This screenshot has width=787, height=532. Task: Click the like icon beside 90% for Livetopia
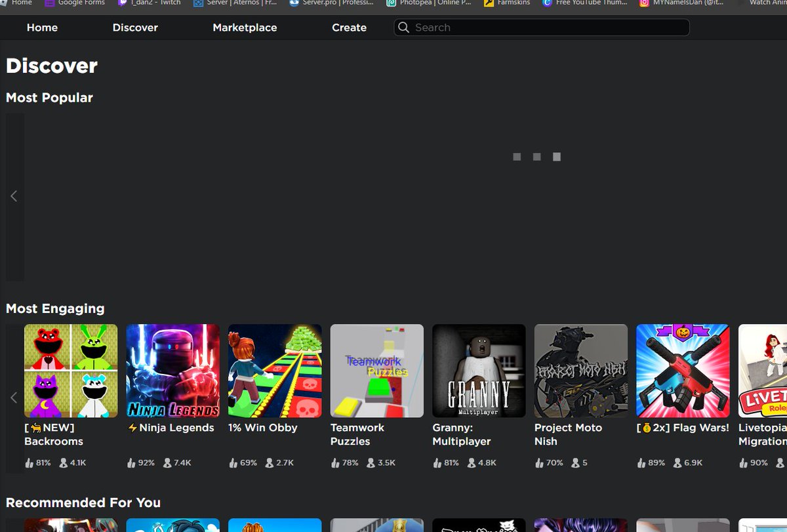(x=744, y=463)
